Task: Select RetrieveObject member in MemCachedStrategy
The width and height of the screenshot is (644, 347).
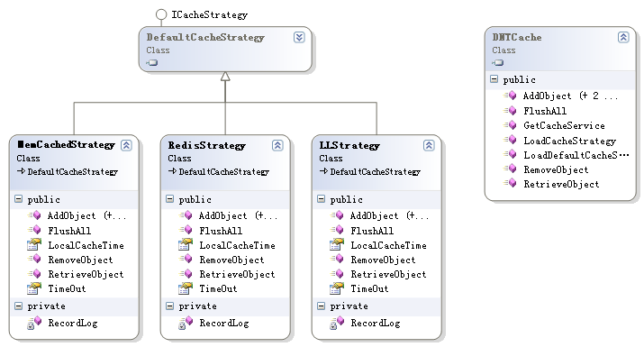Action: point(86,275)
